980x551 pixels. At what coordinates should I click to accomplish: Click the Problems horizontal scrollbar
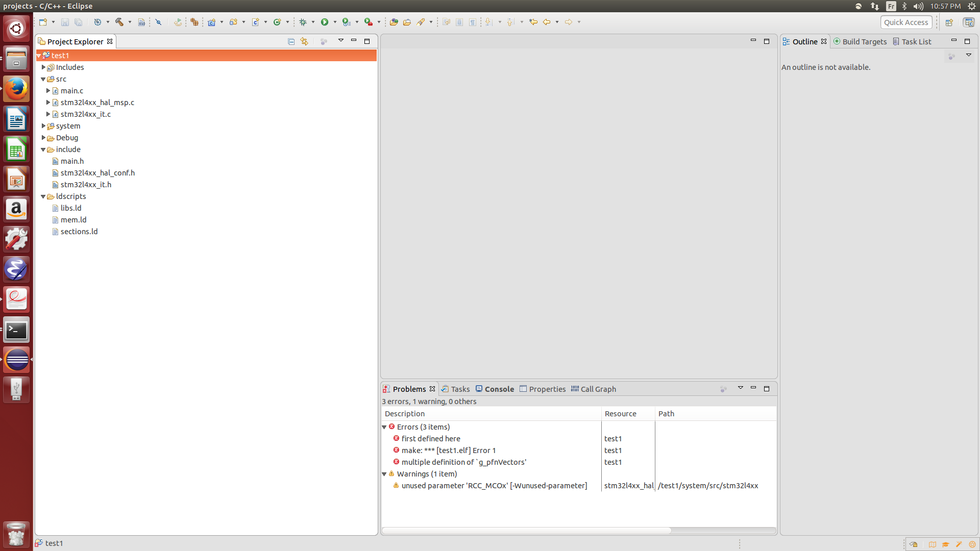click(x=527, y=530)
